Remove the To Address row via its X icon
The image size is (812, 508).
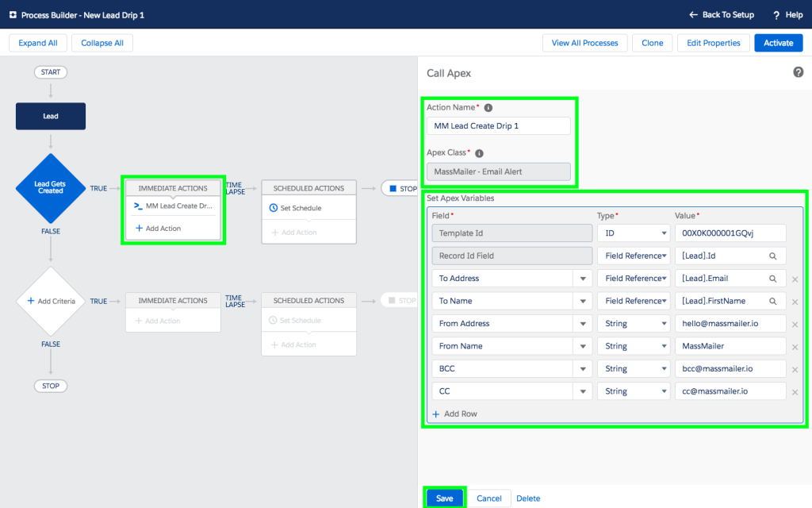pos(795,279)
